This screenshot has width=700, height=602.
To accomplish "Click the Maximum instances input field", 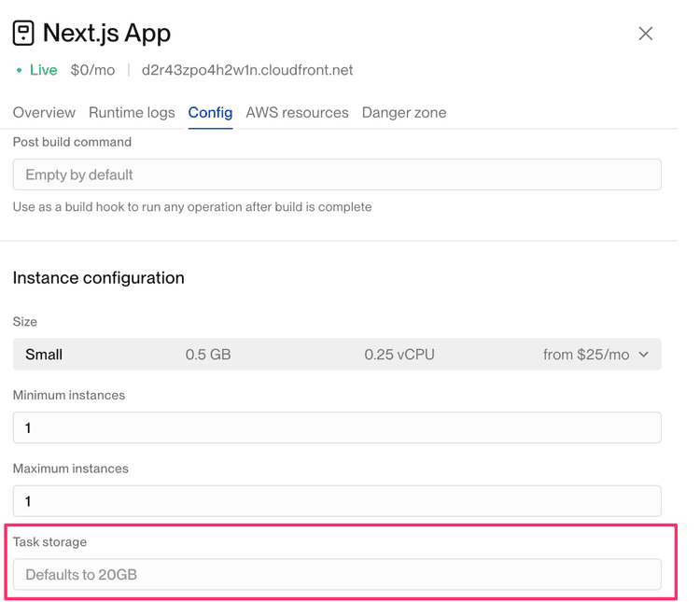I will pyautogui.click(x=337, y=501).
